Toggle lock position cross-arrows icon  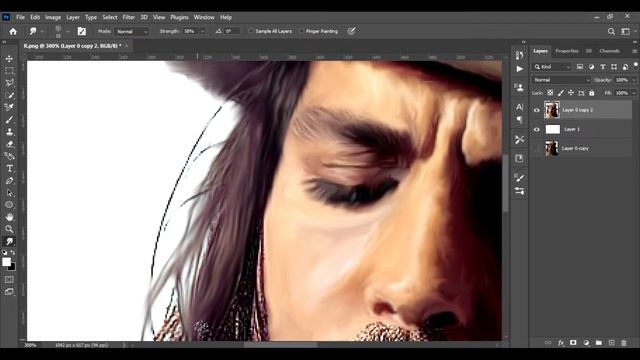(x=571, y=93)
